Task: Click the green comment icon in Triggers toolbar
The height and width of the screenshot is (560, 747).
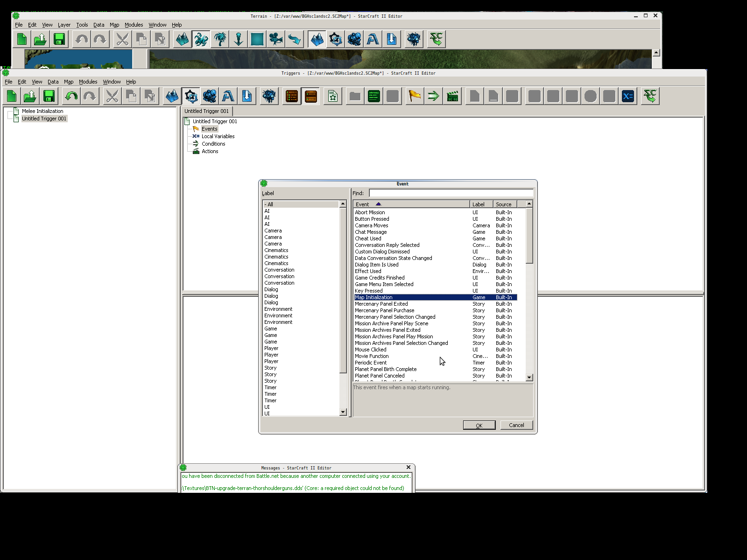Action: tap(374, 96)
